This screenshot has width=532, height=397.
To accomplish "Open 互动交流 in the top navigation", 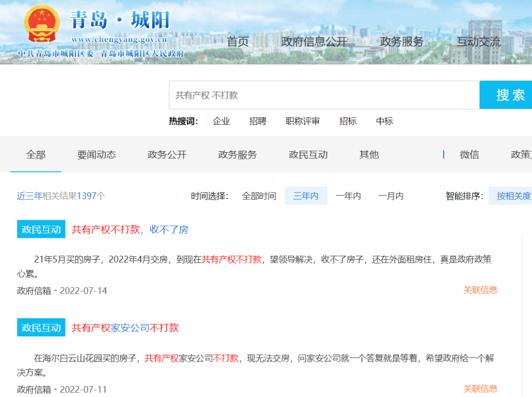I will click(479, 42).
